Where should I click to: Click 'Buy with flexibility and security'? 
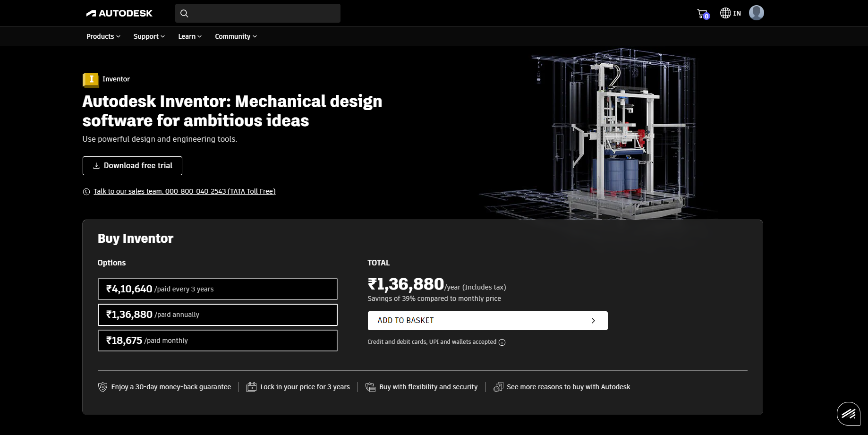(x=428, y=387)
